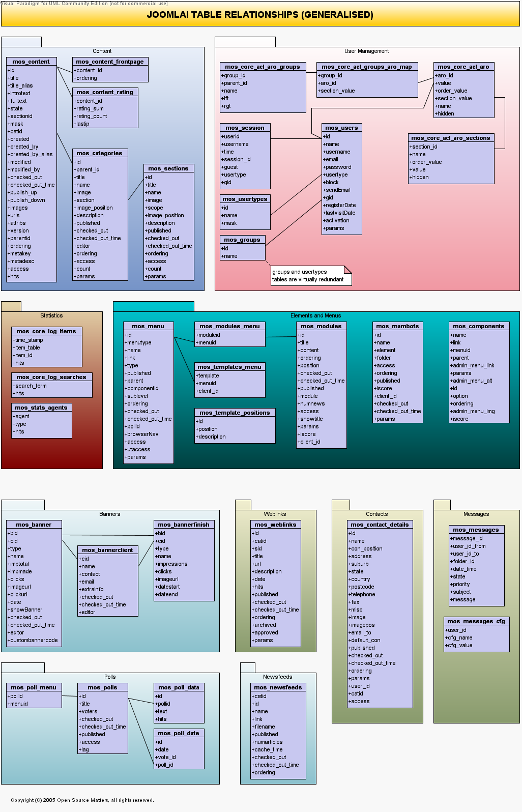Click the +registerDate field in mos_users
This screenshot has height=812, width=522.
tap(339, 206)
